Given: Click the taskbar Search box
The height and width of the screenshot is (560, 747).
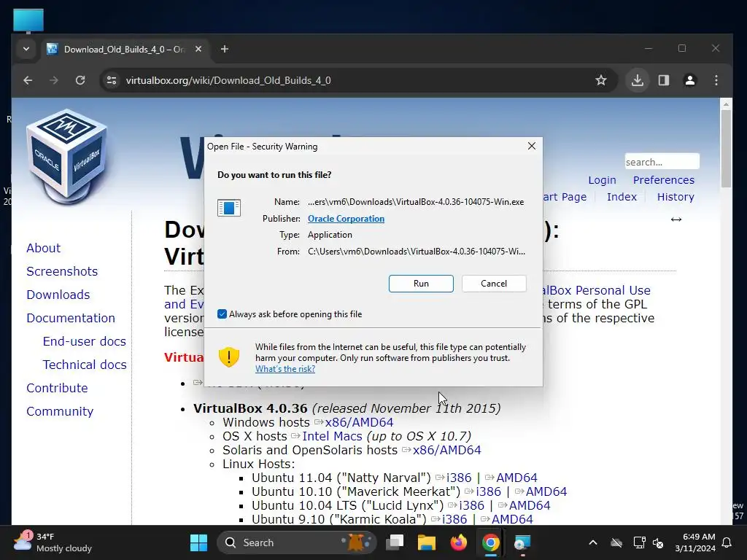Looking at the screenshot, I should click(x=296, y=542).
